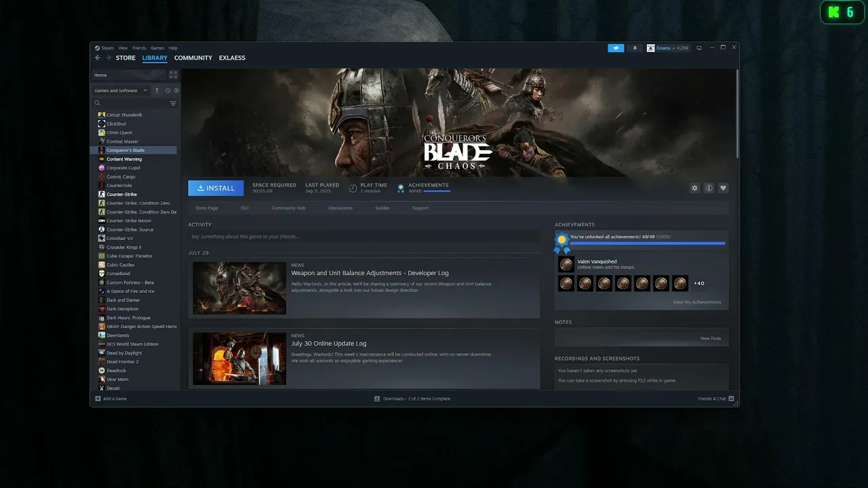868x488 pixels.
Task: Click the Home button in library sidebar
Action: coord(129,75)
